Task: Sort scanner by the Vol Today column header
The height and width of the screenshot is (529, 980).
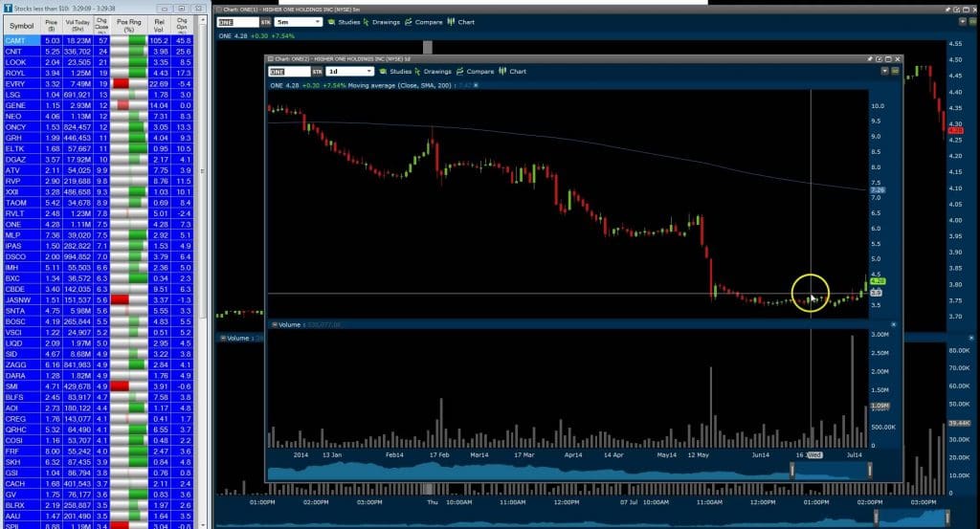Action: (78, 26)
